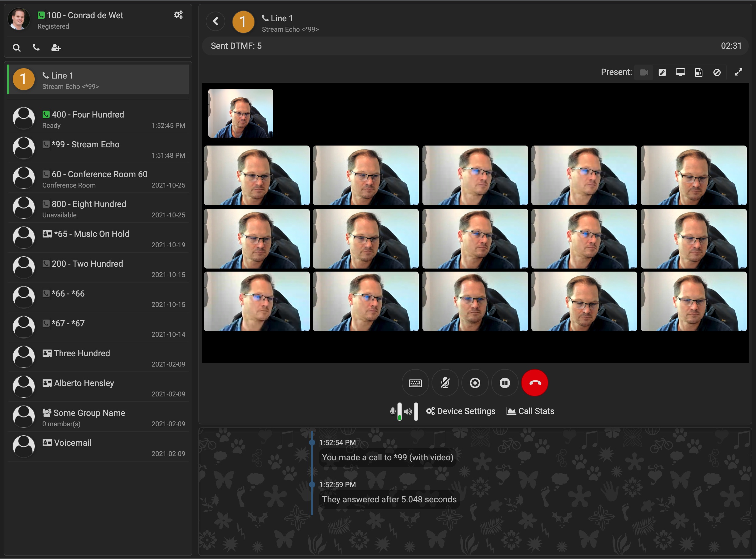Mute the microphone on call
This screenshot has height=559, width=756.
pyautogui.click(x=445, y=383)
